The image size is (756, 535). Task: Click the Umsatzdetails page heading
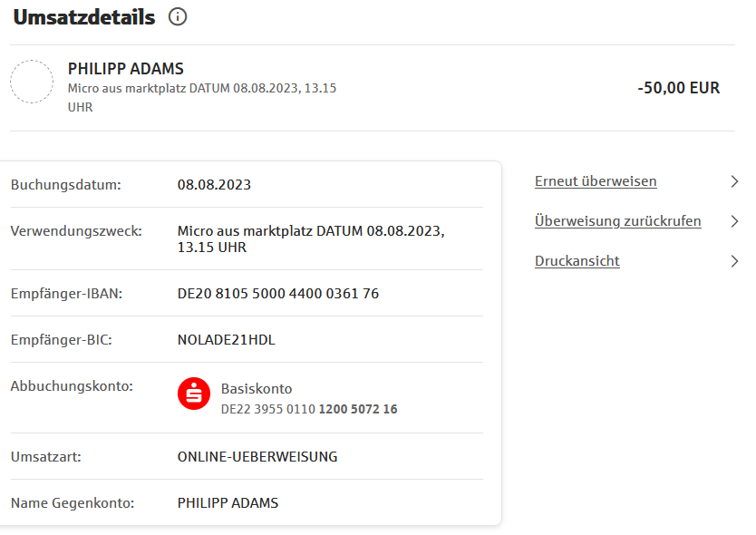84,17
